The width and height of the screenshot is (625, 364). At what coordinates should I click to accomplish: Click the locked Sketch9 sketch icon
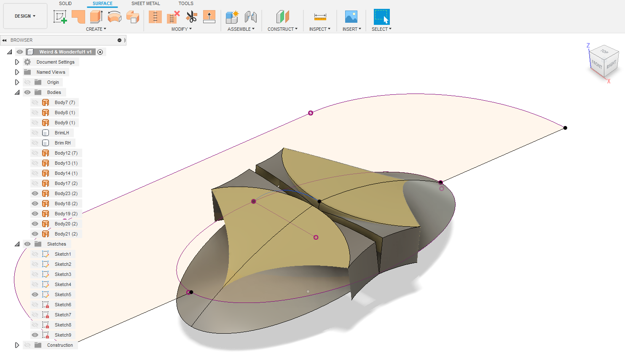[46, 335]
